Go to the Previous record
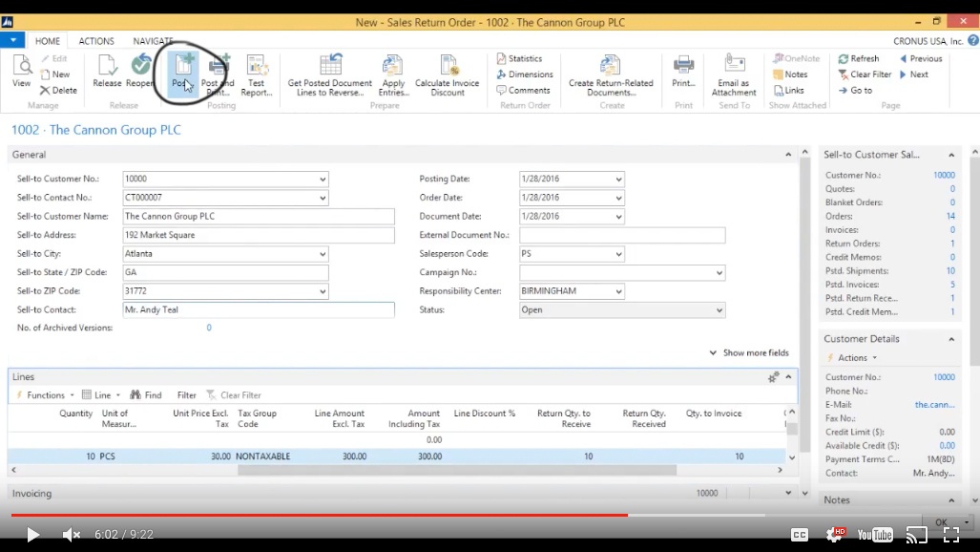The height and width of the screenshot is (552, 980). 921,58
